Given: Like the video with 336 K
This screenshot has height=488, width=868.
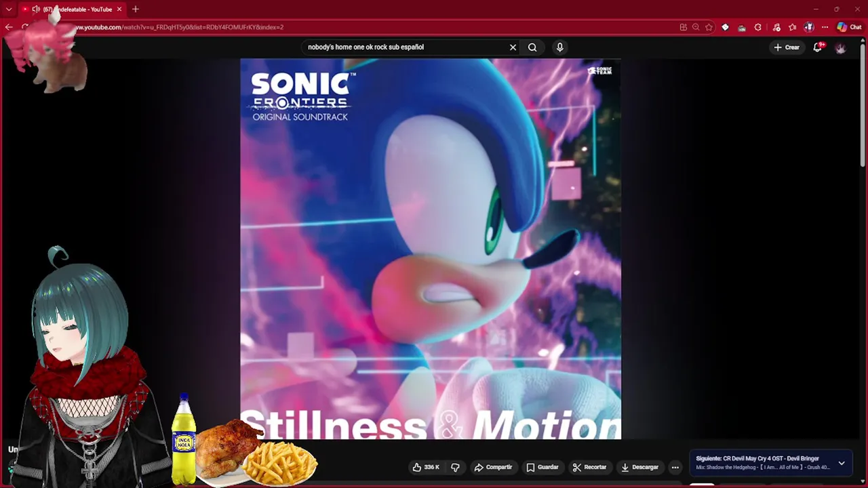Looking at the screenshot, I should (426, 467).
